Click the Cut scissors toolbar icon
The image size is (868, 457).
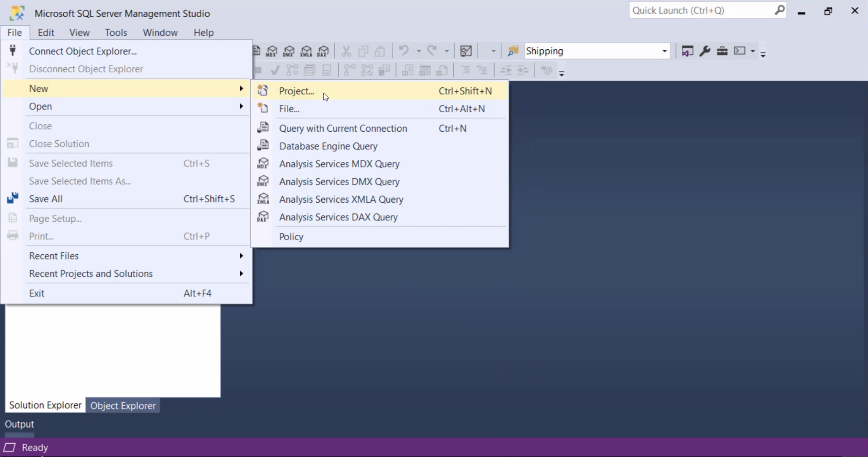346,51
